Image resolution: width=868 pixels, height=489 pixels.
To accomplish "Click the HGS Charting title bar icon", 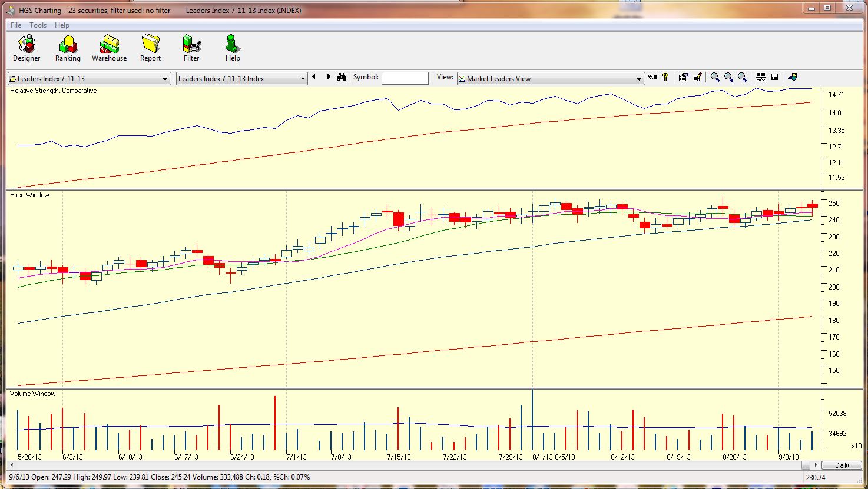I will pyautogui.click(x=11, y=10).
